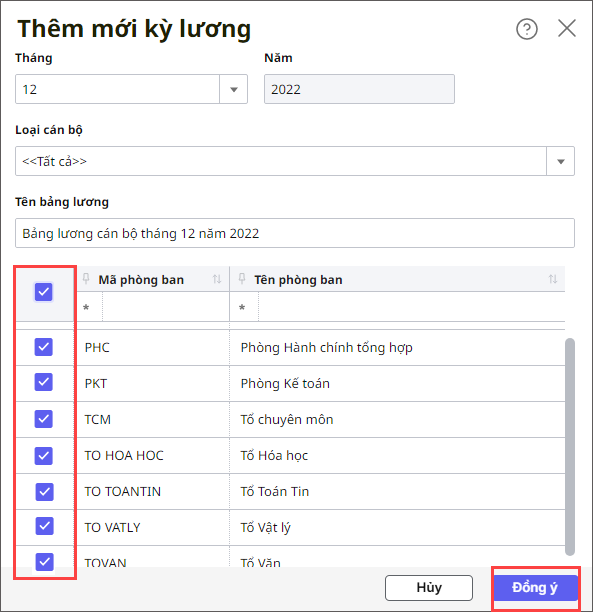
Task: Click the Năm 2022 year field
Action: point(359,89)
